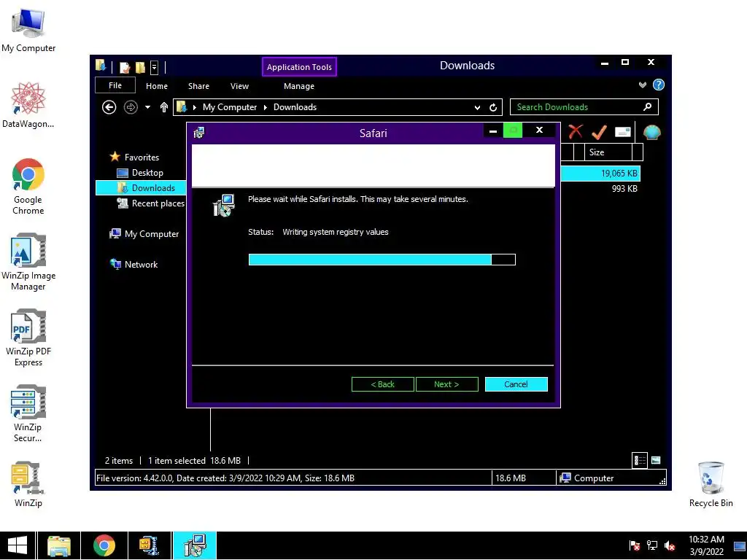Click the red X delete toolbar icon
Viewport: 747px width, 560px height.
(576, 131)
